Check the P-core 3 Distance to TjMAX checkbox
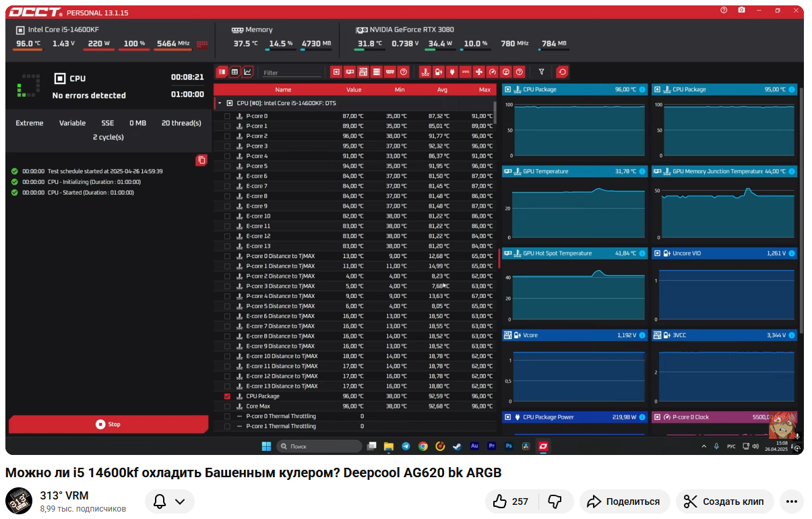The image size is (812, 519). tap(227, 286)
